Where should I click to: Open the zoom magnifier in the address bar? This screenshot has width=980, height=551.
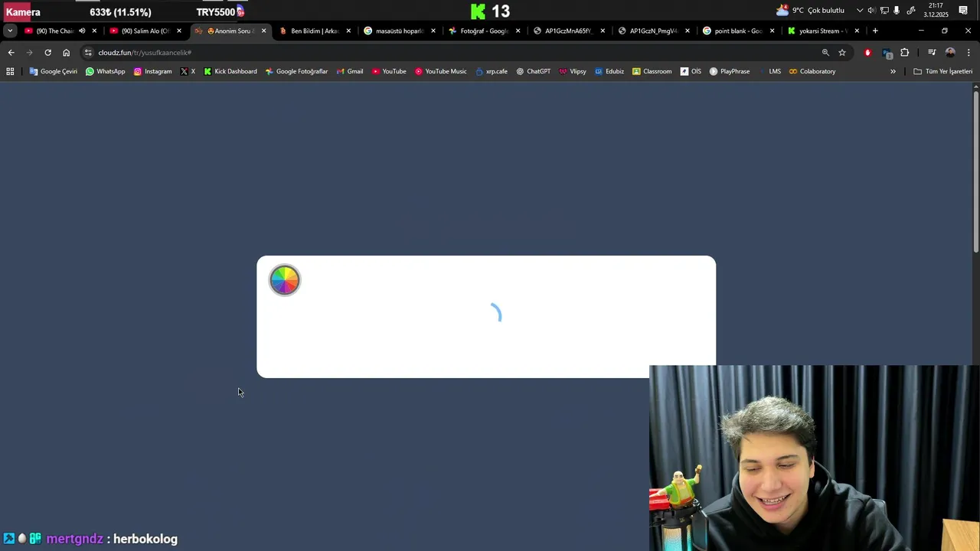(x=825, y=52)
